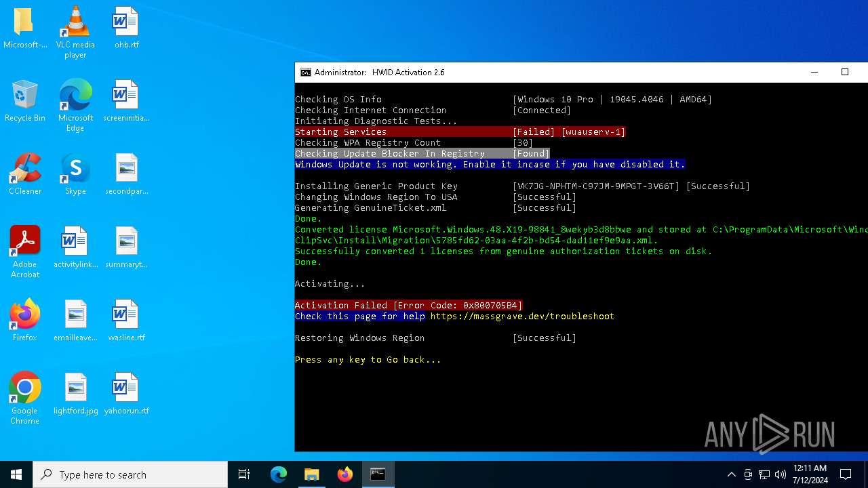Click the taskbar search box
868x488 pixels.
click(130, 474)
